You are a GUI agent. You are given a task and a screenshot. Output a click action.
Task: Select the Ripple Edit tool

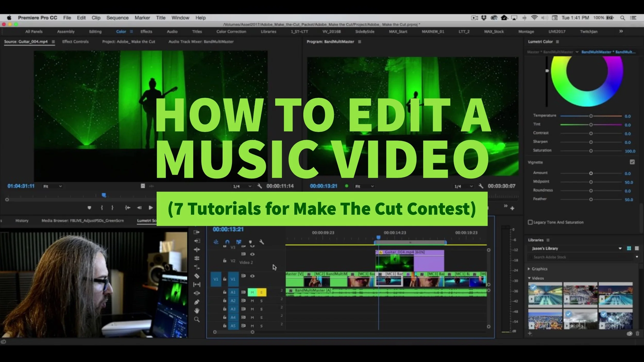[x=197, y=249]
